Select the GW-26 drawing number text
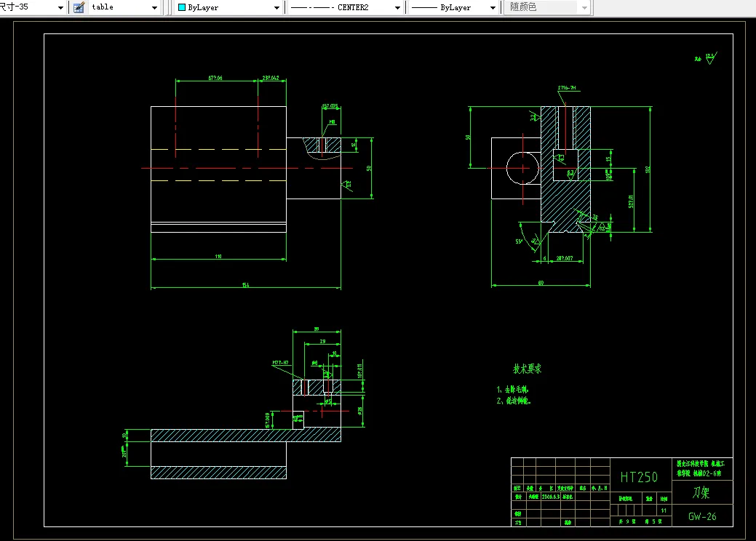 pyautogui.click(x=702, y=516)
